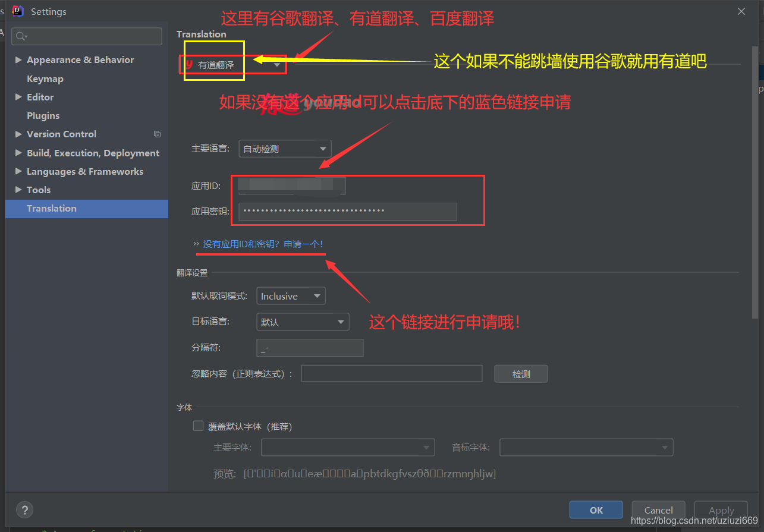Click the 忽略内容 regex input field
This screenshot has height=532, width=764.
click(392, 373)
